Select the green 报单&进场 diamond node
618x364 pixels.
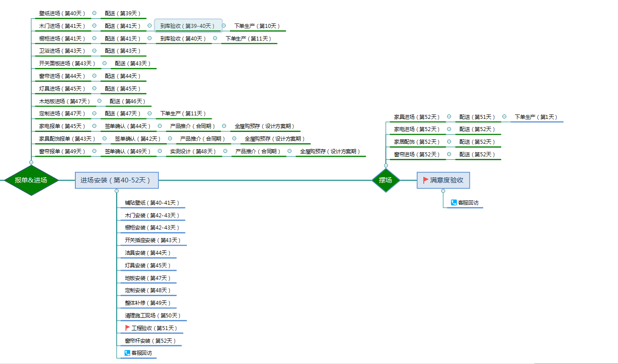(x=31, y=180)
